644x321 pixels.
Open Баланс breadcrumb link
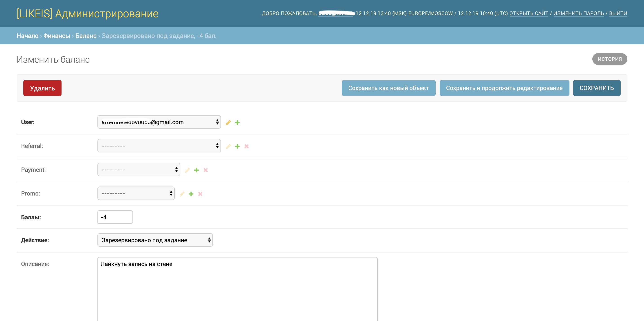click(86, 36)
